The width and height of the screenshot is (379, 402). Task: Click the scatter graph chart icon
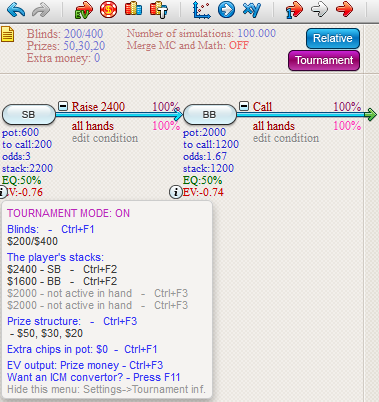coord(202,10)
